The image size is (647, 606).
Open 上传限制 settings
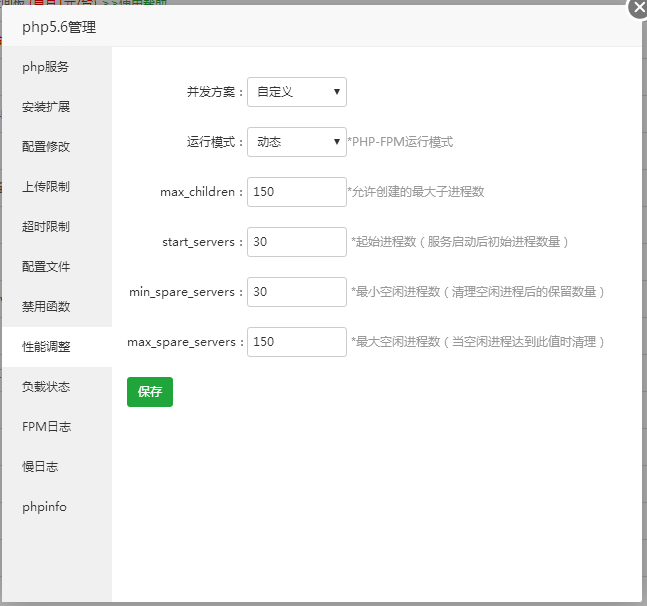57,187
